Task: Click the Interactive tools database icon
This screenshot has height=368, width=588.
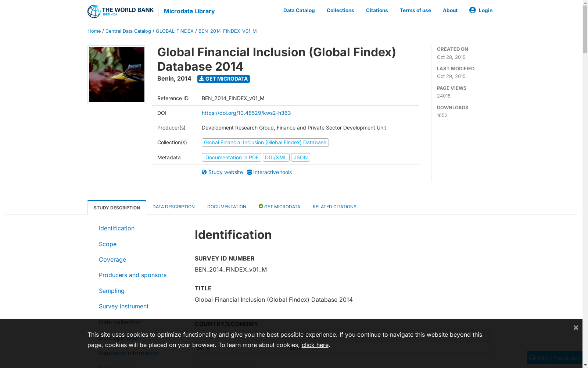Action: click(250, 172)
